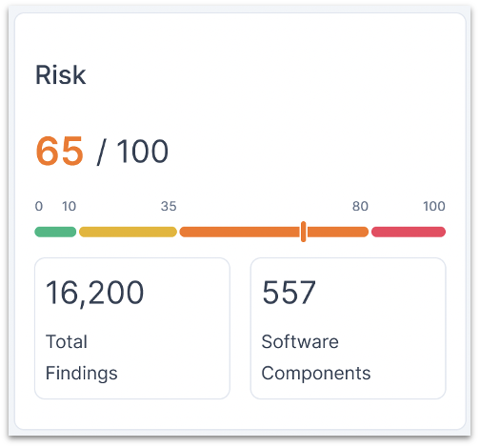This screenshot has width=480, height=448.
Task: Click the Software Components label text
Action: [x=316, y=357]
